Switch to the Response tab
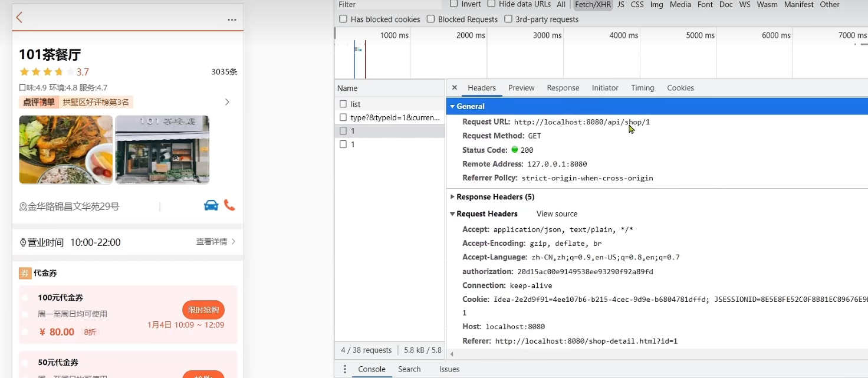868x378 pixels. click(x=563, y=88)
